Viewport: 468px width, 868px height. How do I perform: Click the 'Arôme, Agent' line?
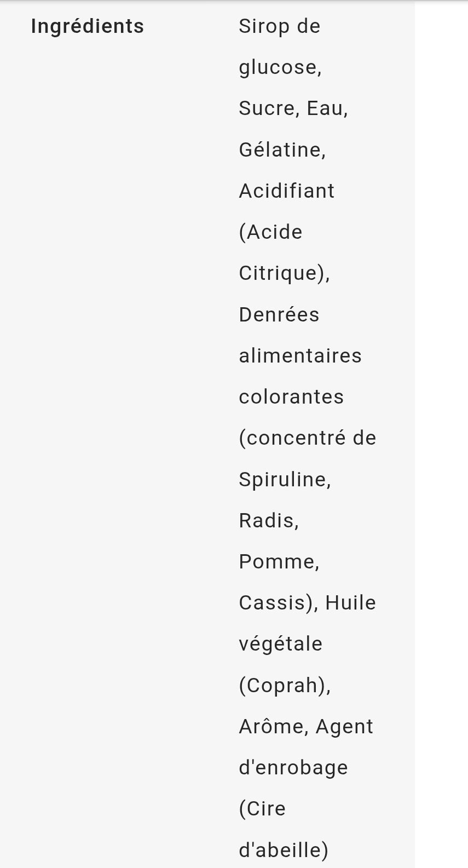[x=306, y=727]
